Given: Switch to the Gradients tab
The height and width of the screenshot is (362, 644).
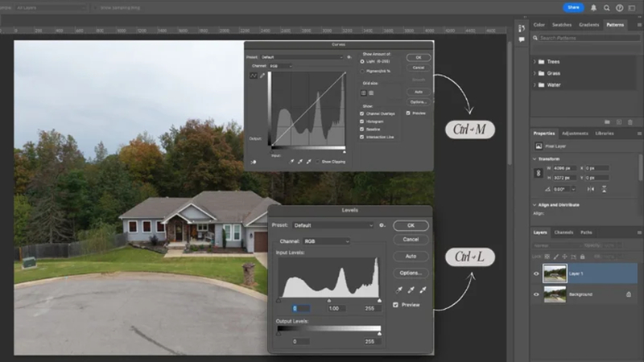Looking at the screenshot, I should [x=589, y=25].
